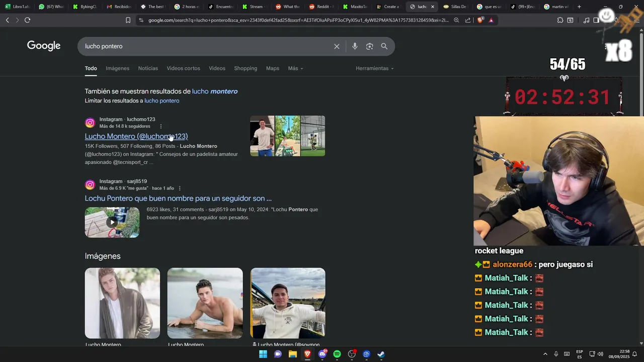The height and width of the screenshot is (362, 644).
Task: Open Lucho Montero (@luchomo123) result link
Action: [136, 136]
